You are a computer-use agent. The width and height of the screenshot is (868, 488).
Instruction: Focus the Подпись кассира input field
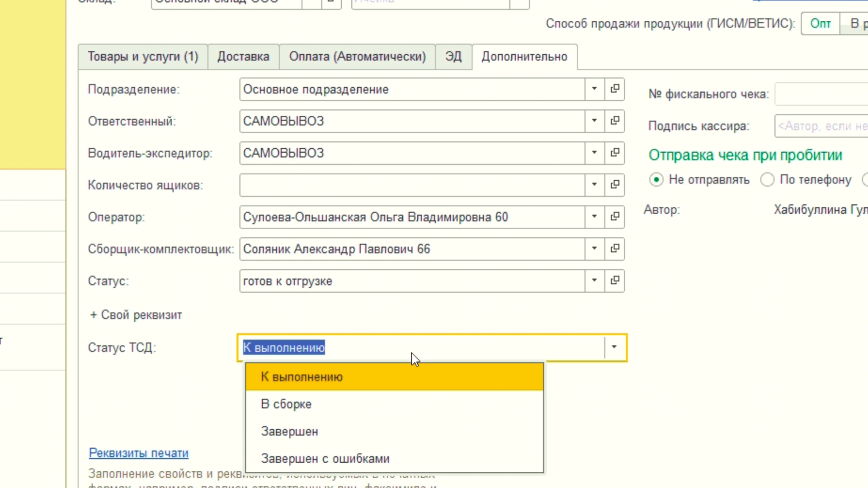[821, 126]
